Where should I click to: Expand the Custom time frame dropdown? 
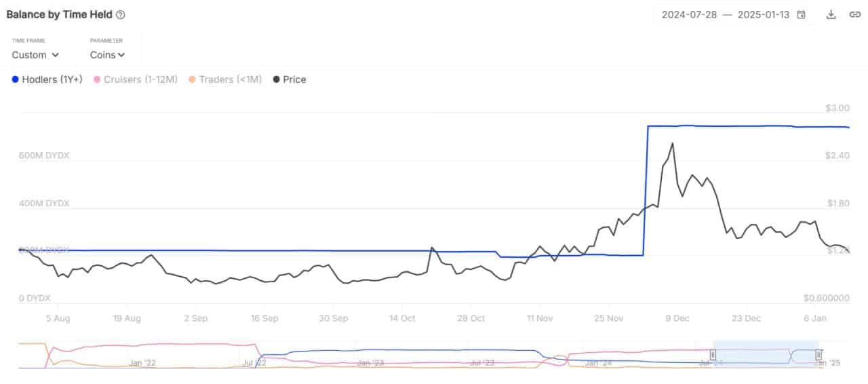click(35, 55)
